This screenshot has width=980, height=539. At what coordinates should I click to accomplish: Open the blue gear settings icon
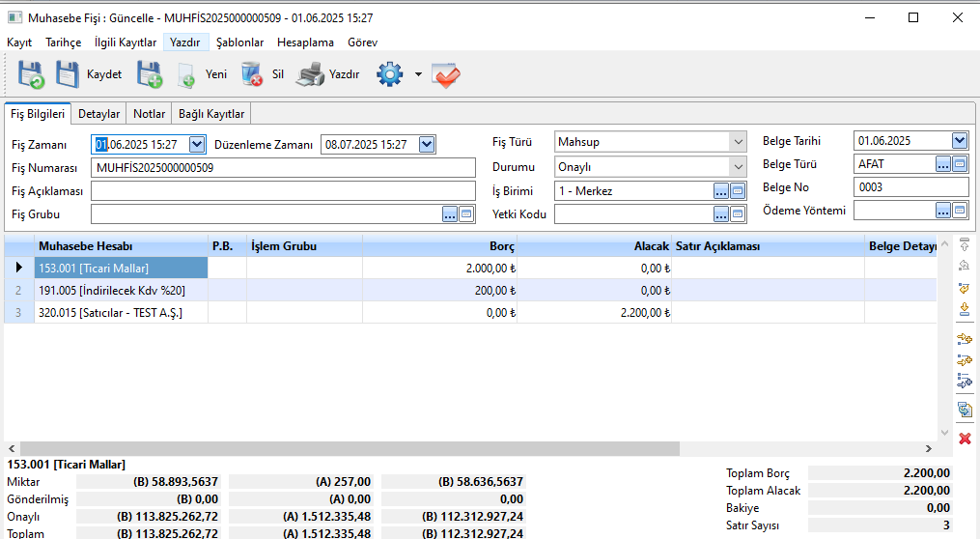[389, 74]
